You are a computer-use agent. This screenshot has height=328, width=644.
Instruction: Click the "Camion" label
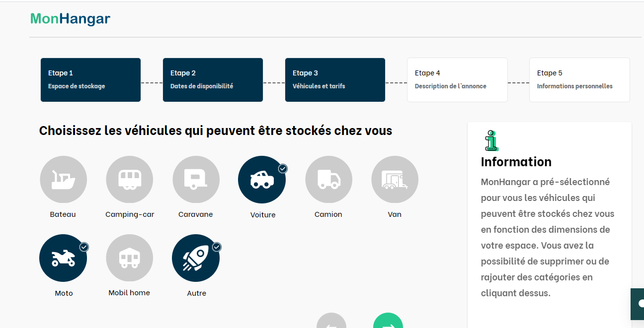tap(328, 214)
